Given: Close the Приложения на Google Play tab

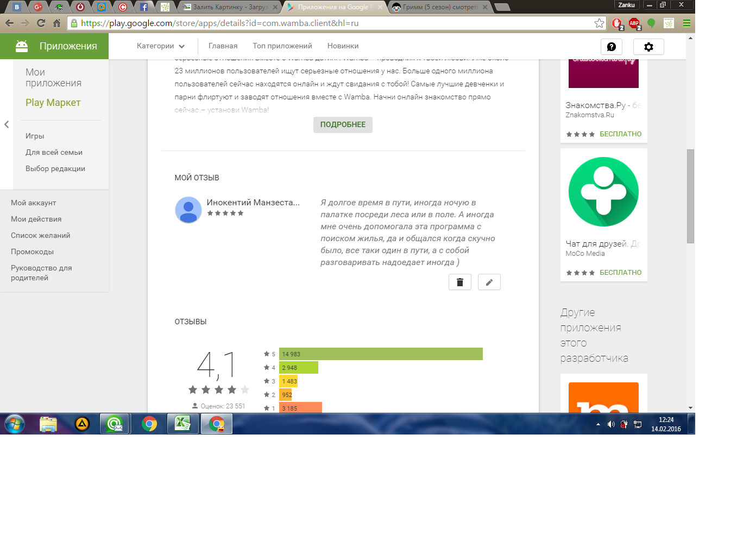Looking at the screenshot, I should click(380, 7).
